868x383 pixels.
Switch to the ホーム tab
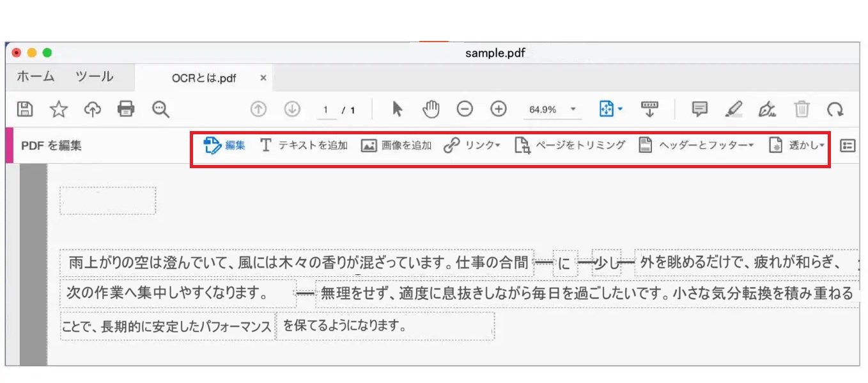[35, 77]
